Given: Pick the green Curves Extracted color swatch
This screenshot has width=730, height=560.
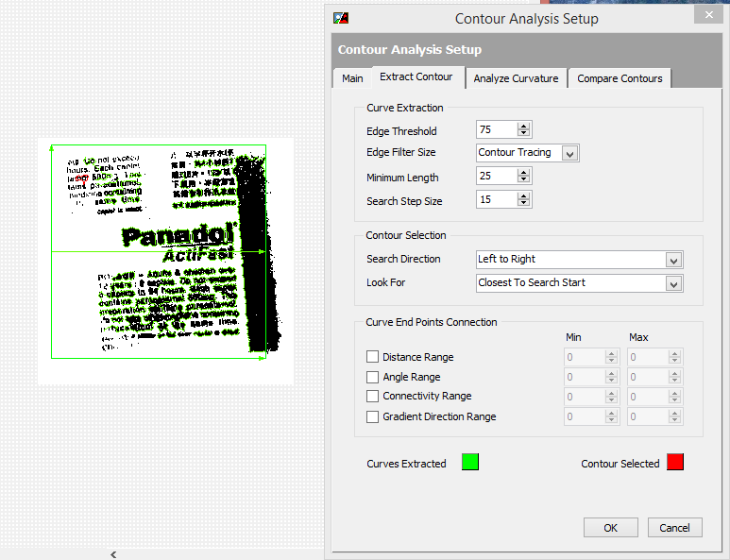Looking at the screenshot, I should point(470,462).
